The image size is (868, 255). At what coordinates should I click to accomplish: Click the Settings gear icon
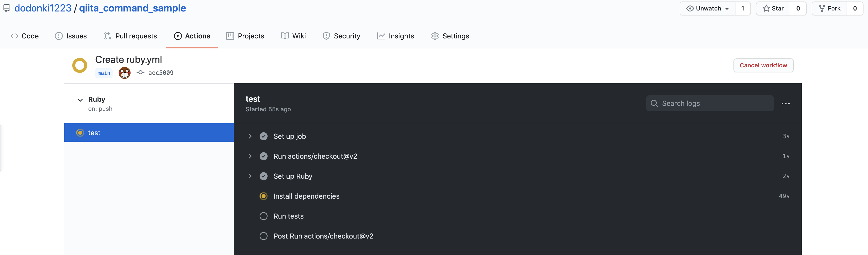click(x=435, y=36)
